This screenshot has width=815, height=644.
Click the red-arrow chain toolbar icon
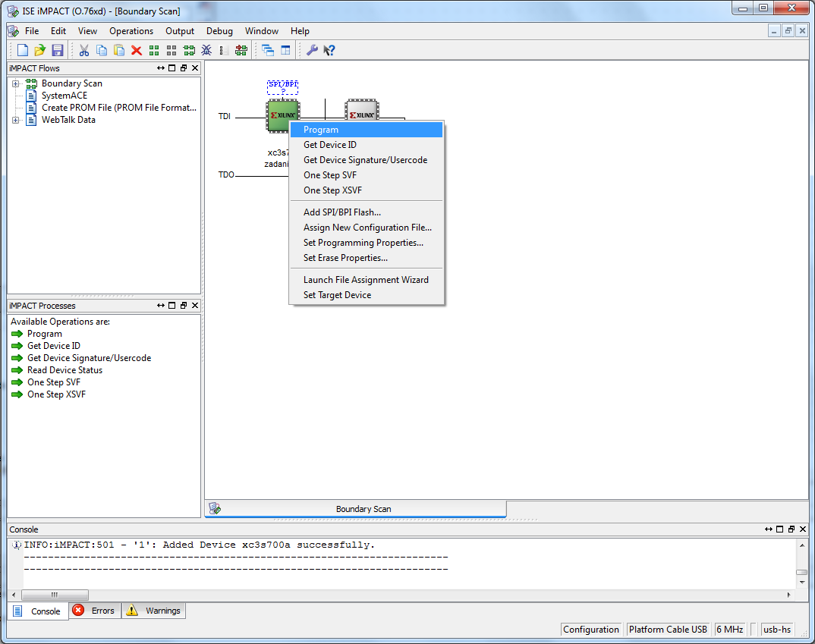241,50
